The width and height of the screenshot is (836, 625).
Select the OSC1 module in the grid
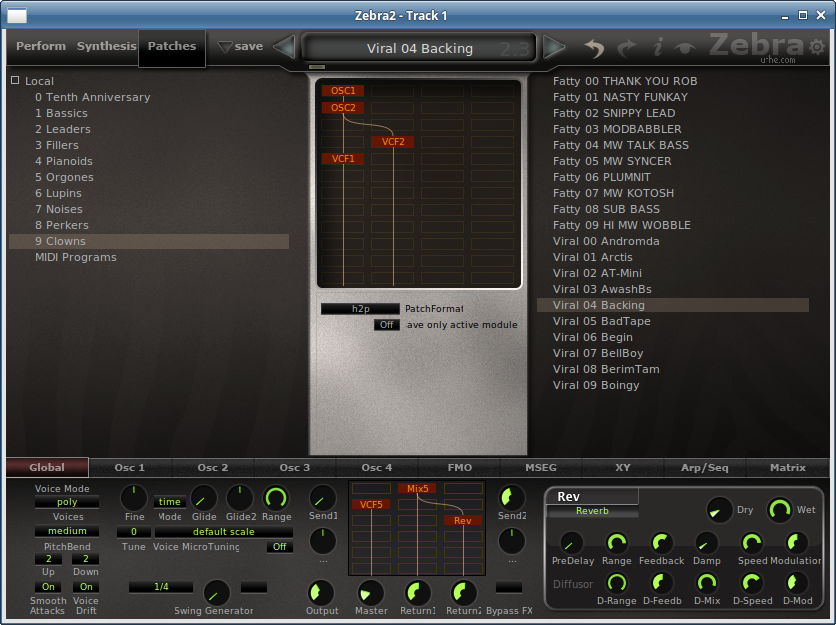pyautogui.click(x=343, y=91)
